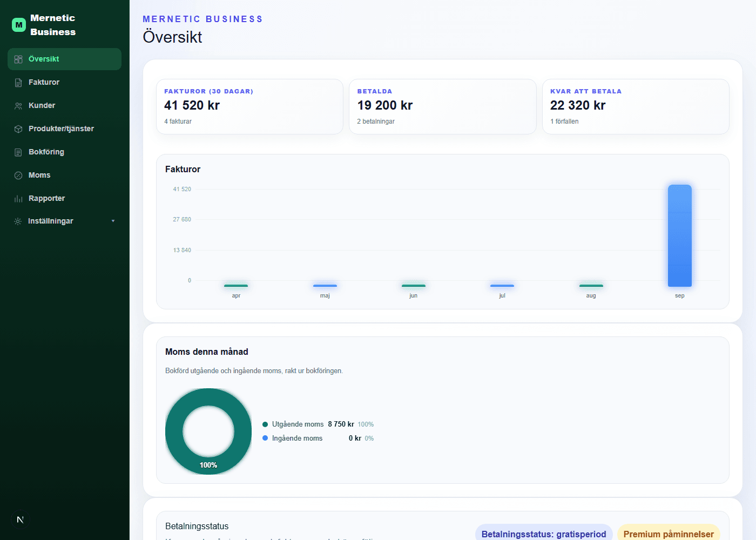Click the jul bar in chart
Screen dimensions: 756x540
pos(502,285)
